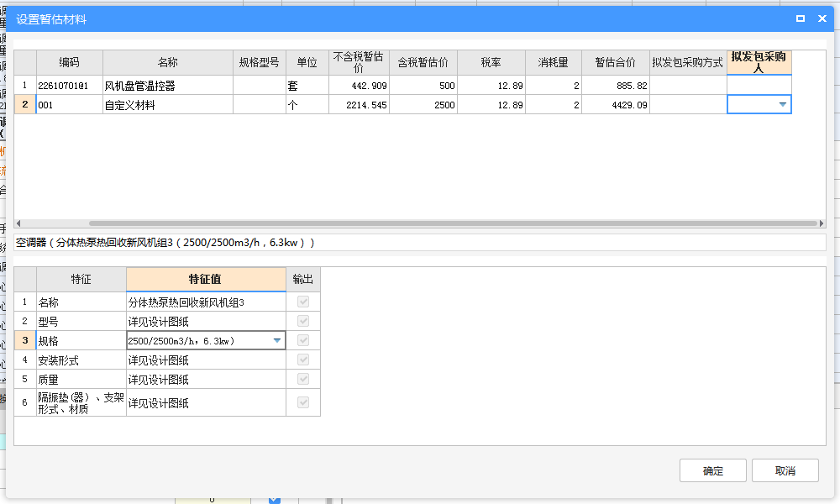The width and height of the screenshot is (840, 504).
Task: Click the 编码 column header
Action: 69,63
